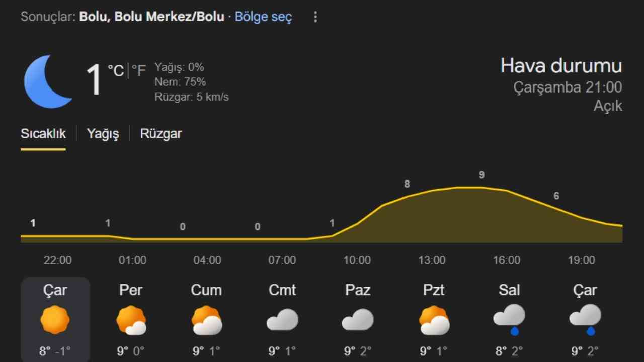Click the three-dot more options icon
This screenshot has height=362, width=644.
(315, 17)
